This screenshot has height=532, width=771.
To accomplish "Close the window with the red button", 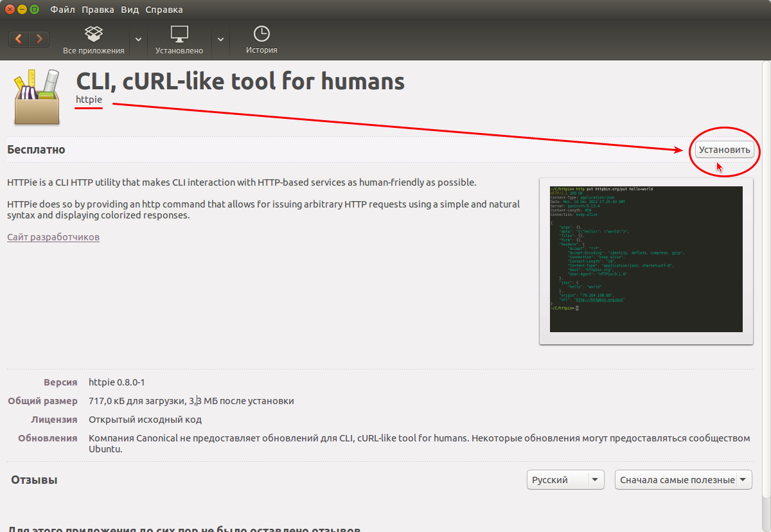I will click(x=10, y=10).
